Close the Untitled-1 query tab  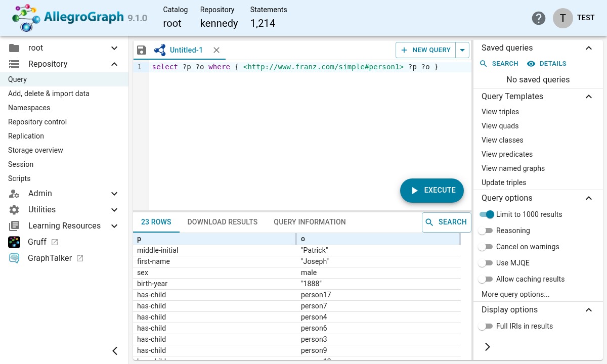[x=216, y=50]
